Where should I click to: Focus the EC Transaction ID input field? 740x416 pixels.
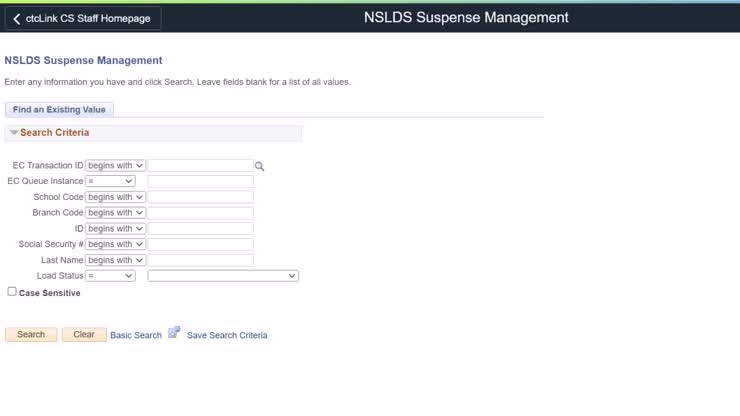pos(201,166)
